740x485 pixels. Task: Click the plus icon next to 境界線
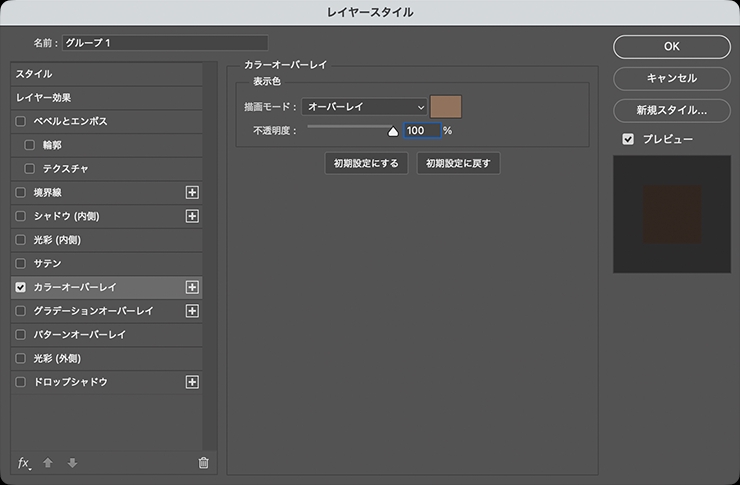tap(193, 192)
